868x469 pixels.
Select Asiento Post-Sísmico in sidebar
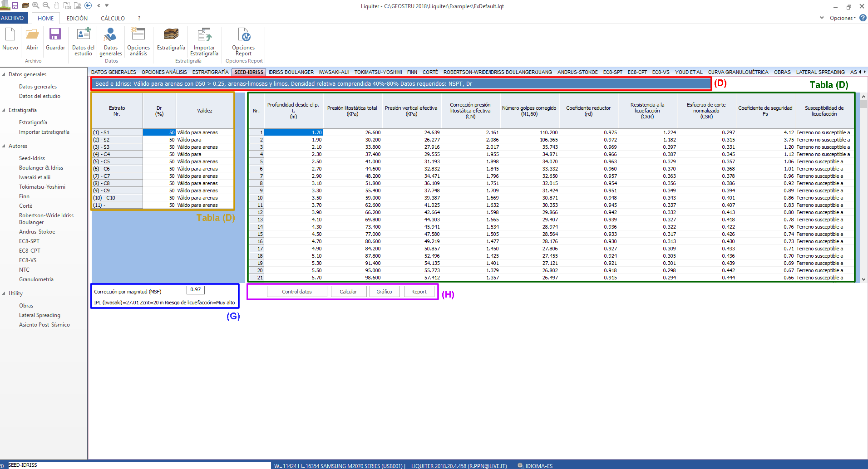coord(44,325)
